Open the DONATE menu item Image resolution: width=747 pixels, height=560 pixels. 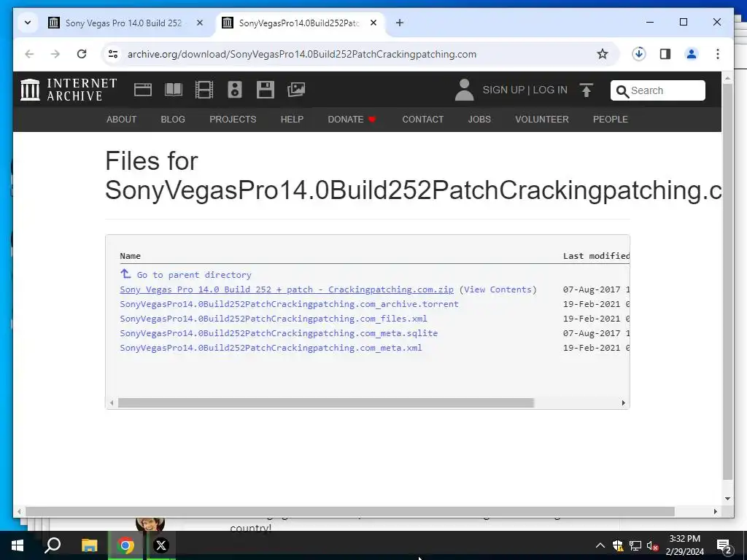click(x=352, y=119)
